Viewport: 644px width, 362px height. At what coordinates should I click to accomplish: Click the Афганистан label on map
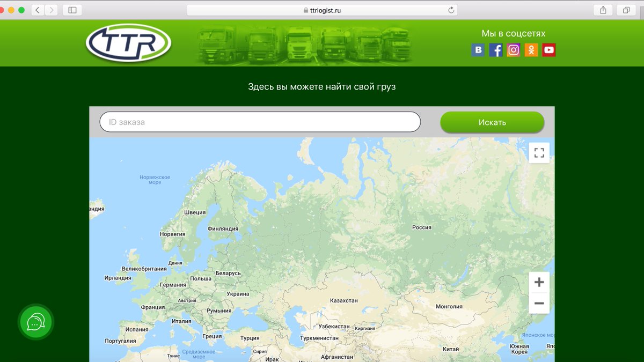[x=337, y=357]
